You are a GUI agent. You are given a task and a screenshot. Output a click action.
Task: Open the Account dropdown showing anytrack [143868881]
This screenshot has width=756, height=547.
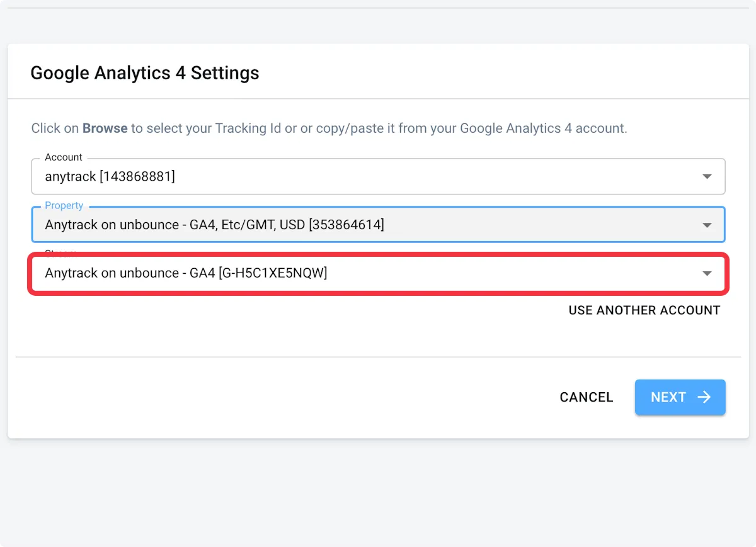point(378,176)
